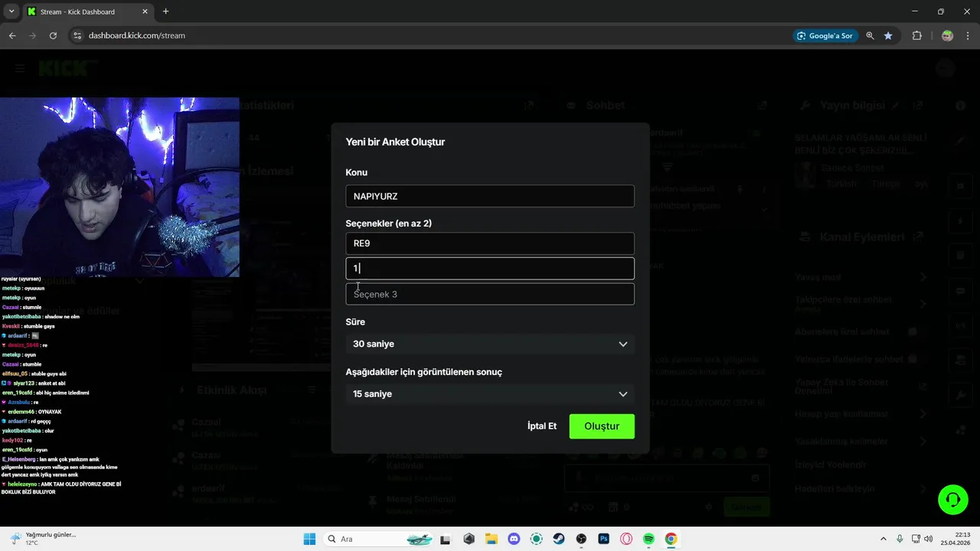Click the microphone tray icon
Image resolution: width=980 pixels, height=551 pixels.
[900, 539]
